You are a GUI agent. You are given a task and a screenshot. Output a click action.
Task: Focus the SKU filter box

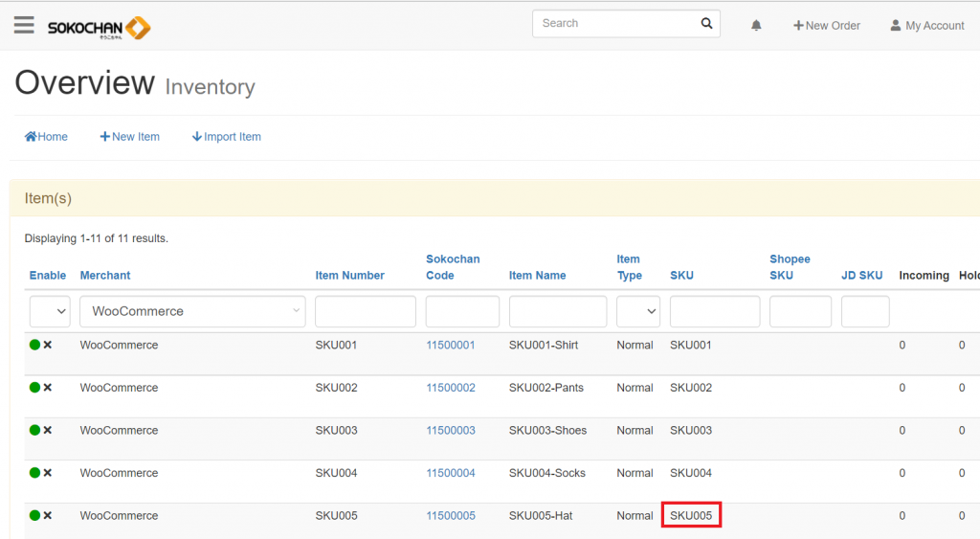[x=715, y=311]
